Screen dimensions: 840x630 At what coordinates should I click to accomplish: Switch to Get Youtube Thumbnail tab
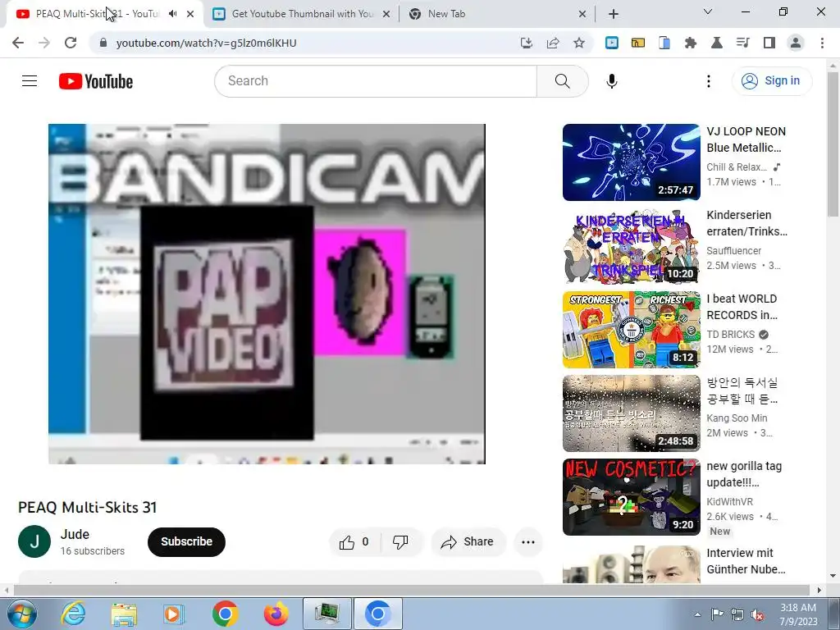coord(302,14)
